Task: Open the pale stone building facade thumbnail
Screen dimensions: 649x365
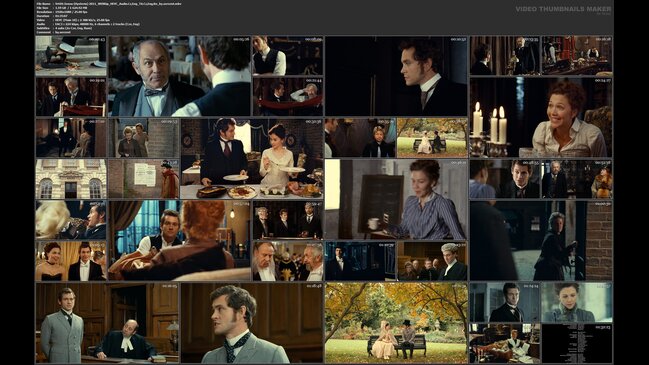Action: point(71,179)
